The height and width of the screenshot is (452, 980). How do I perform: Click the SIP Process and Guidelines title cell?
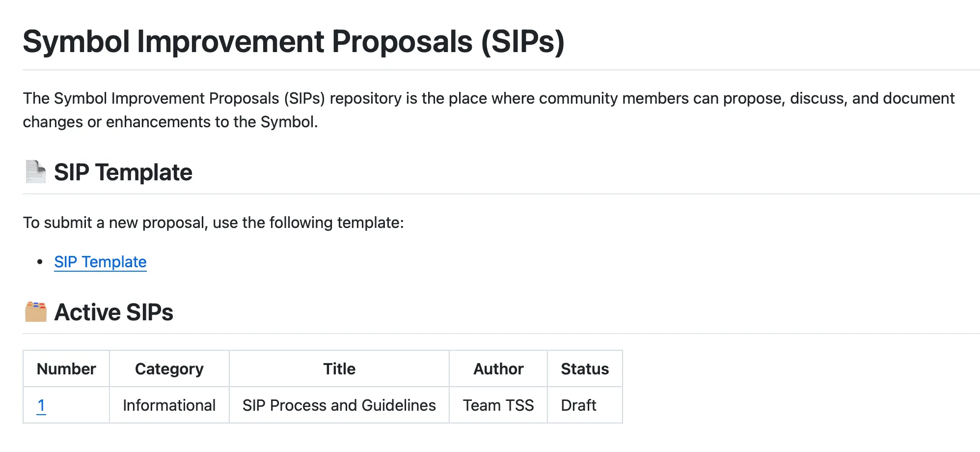[x=339, y=405]
